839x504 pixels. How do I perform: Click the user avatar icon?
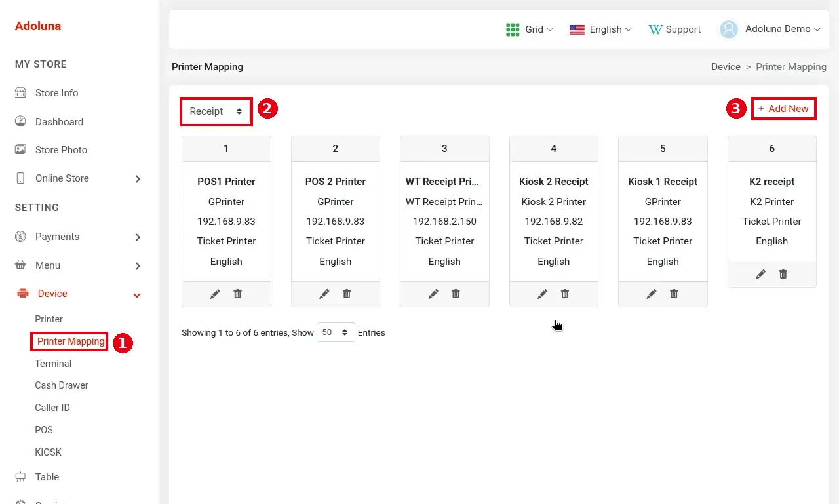click(729, 29)
